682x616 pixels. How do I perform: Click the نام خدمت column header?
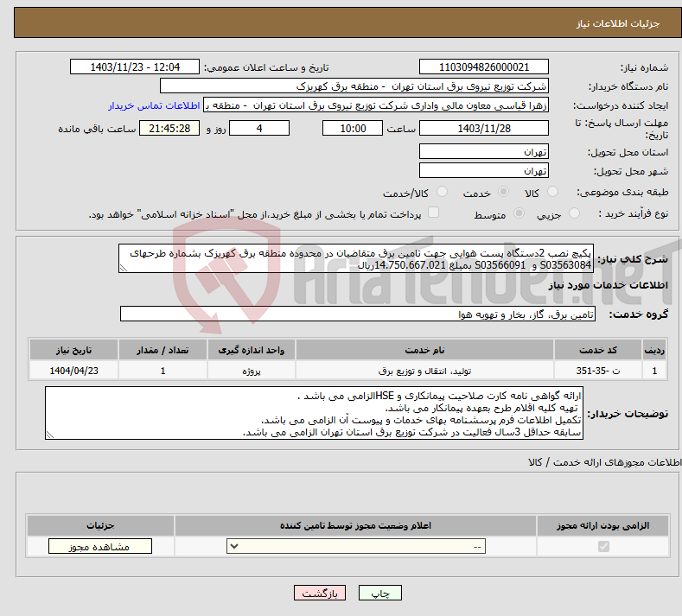point(424,350)
